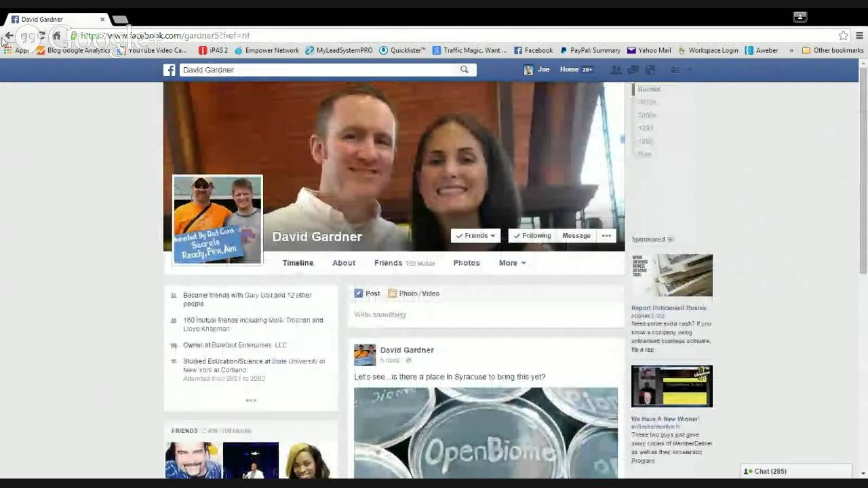Show more bookmarks with the chevron

791,50
